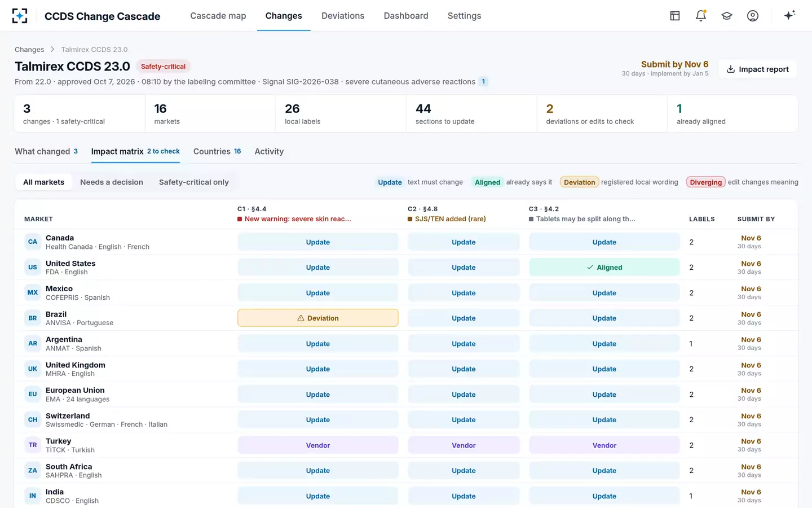Screen dimensions: 812x508
Task: Click the ZA badge for South Africa
Action: click(33, 471)
